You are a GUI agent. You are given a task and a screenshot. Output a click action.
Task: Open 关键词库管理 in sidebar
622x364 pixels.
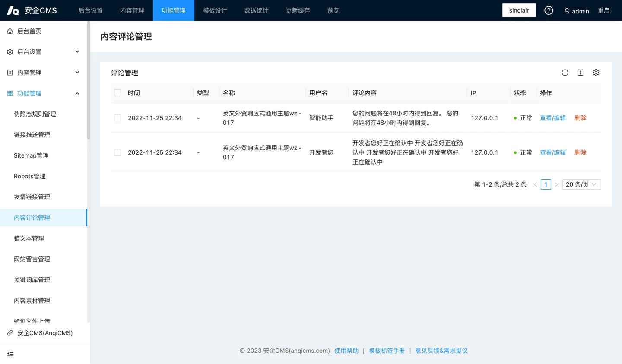coord(43,280)
